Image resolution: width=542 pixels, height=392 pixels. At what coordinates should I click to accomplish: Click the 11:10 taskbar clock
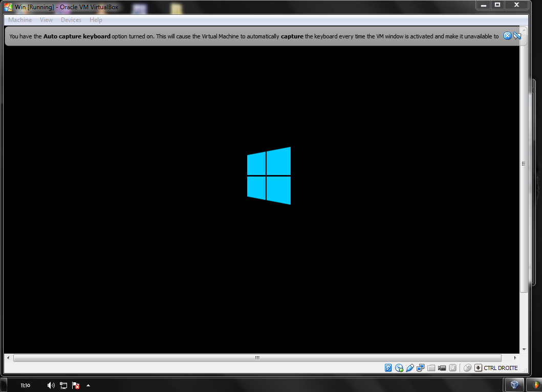click(25, 385)
